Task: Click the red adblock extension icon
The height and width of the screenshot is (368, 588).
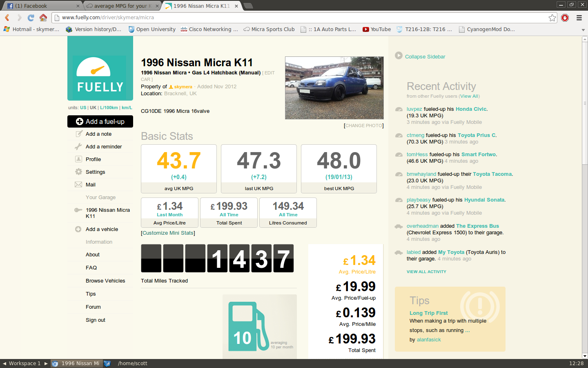Action: tap(565, 18)
